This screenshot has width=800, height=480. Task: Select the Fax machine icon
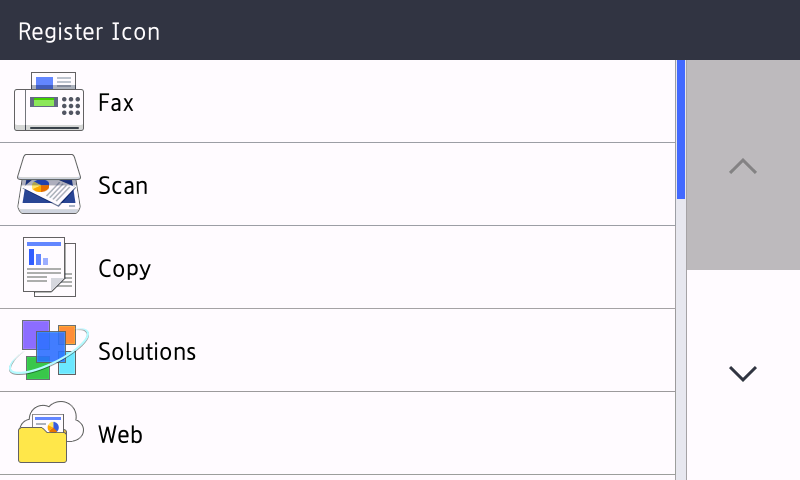48,102
